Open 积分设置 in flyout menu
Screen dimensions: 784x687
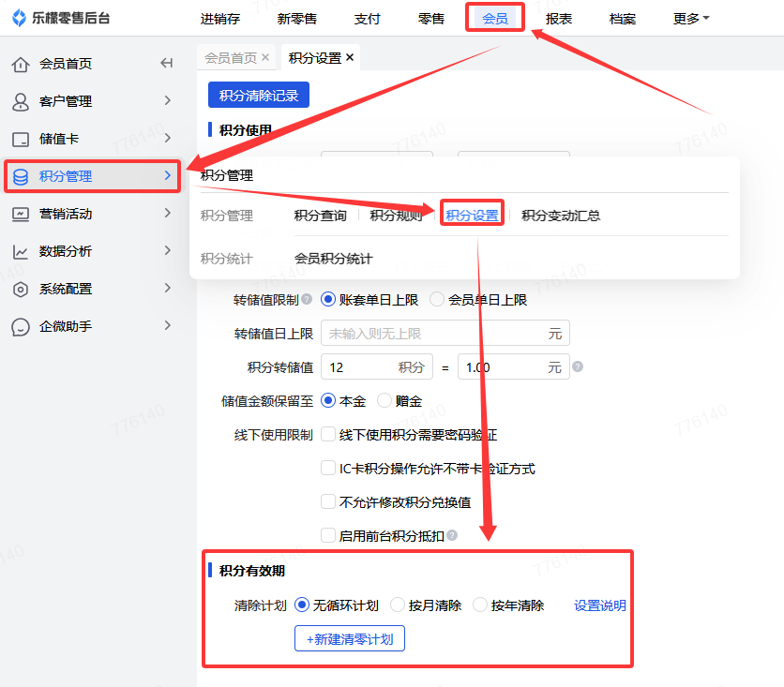pos(472,216)
